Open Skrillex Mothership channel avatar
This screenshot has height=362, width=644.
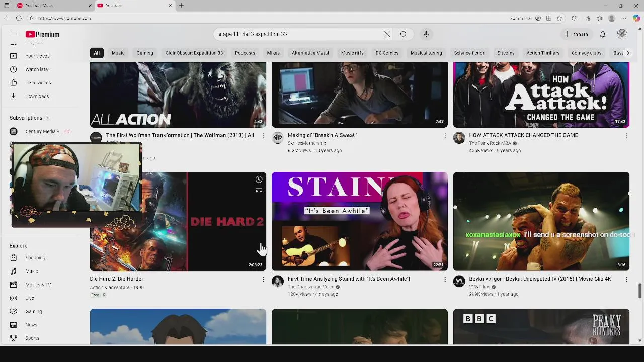click(278, 138)
